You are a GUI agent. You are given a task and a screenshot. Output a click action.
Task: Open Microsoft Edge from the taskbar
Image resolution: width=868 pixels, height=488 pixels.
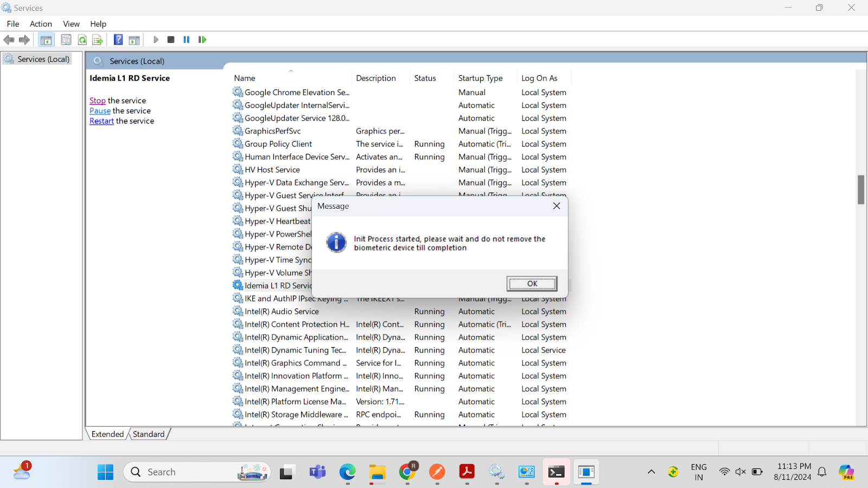point(347,472)
